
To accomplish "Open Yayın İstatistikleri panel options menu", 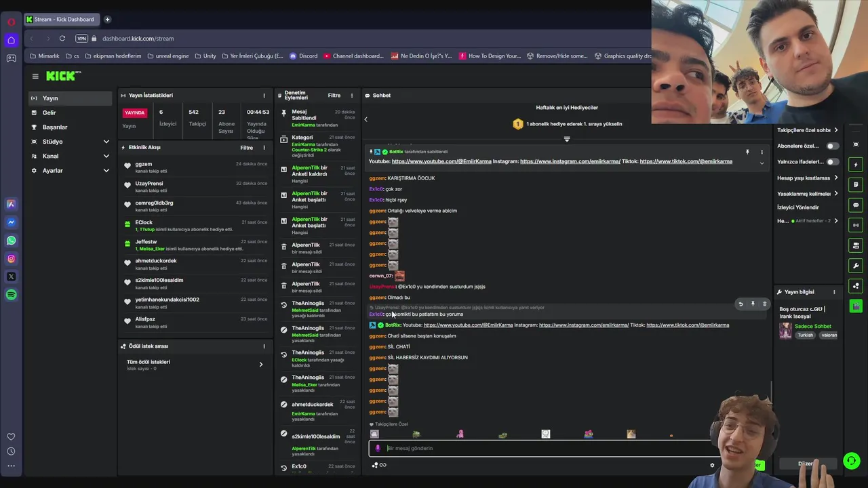I will click(x=264, y=96).
